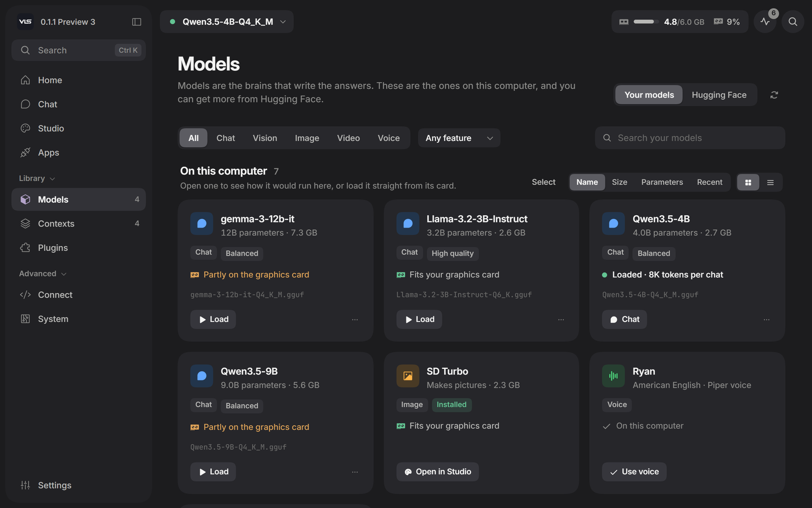Open more options for gemma-3-12b-it

(355, 320)
